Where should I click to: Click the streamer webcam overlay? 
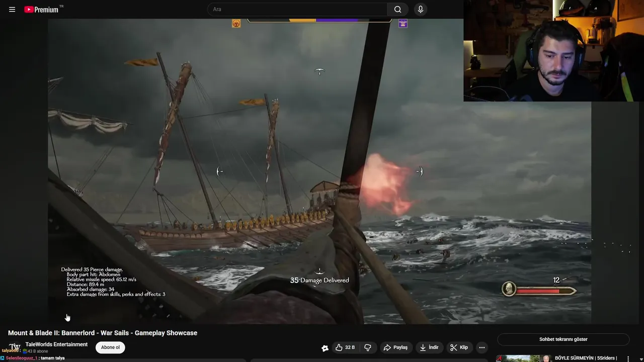point(553,51)
